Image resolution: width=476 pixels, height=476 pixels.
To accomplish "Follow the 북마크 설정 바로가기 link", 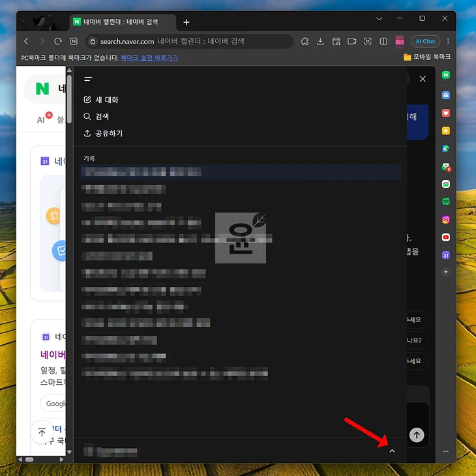I will click(x=149, y=57).
